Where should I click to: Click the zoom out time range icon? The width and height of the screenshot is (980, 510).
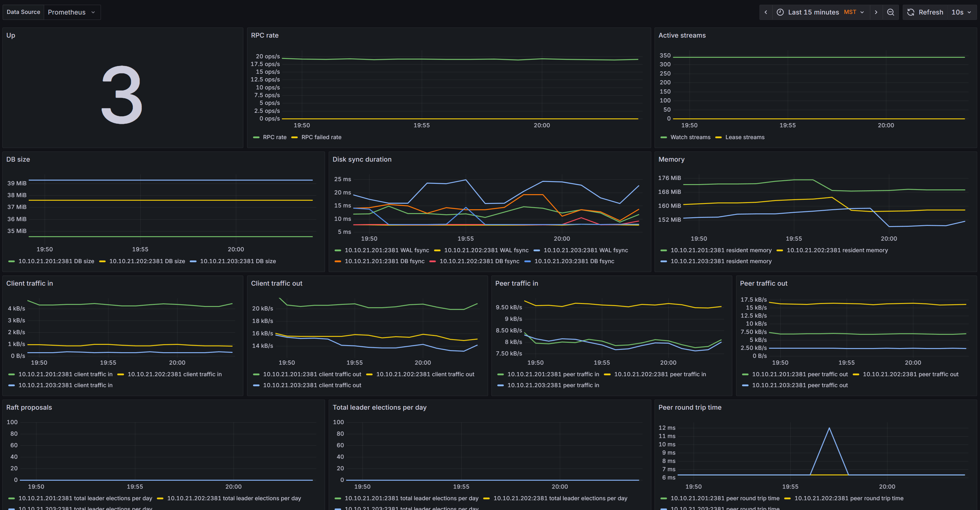890,12
